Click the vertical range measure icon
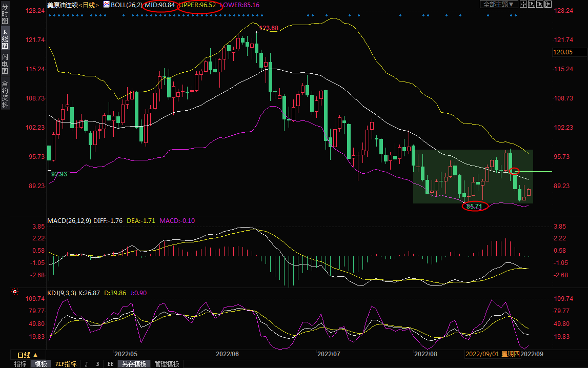This screenshot has width=588, height=368. pos(532,4)
